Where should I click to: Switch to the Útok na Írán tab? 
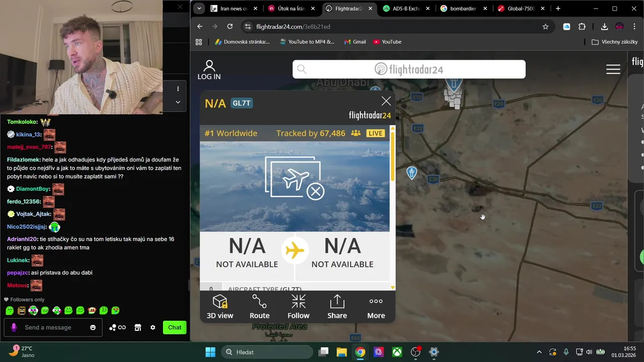tap(292, 9)
